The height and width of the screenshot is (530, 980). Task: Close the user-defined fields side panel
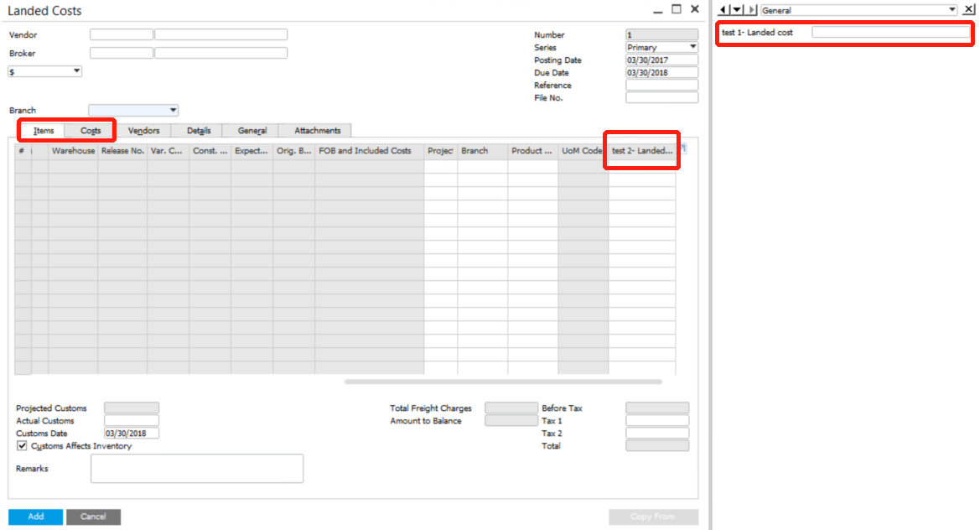pos(968,10)
